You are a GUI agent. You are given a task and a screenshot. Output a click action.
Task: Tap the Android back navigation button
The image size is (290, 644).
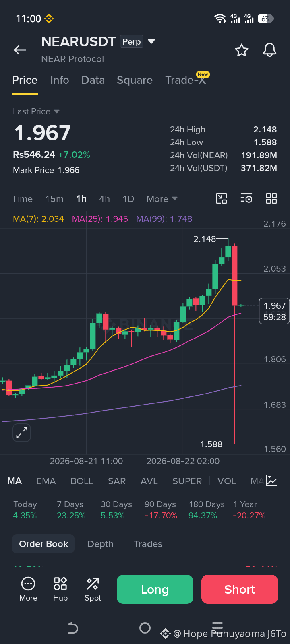click(72, 628)
